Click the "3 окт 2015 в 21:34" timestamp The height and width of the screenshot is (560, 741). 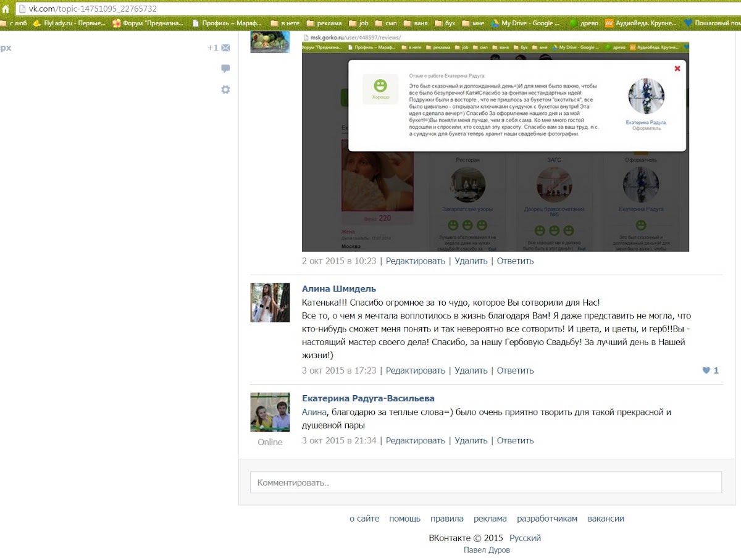point(339,440)
